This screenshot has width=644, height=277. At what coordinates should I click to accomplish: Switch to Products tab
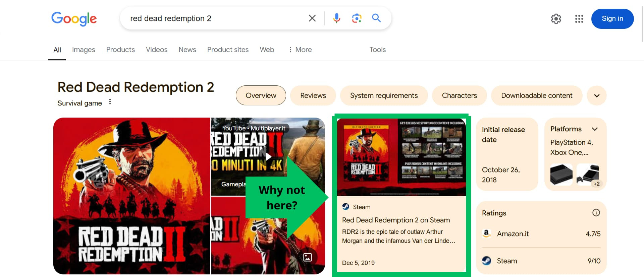[x=120, y=50]
